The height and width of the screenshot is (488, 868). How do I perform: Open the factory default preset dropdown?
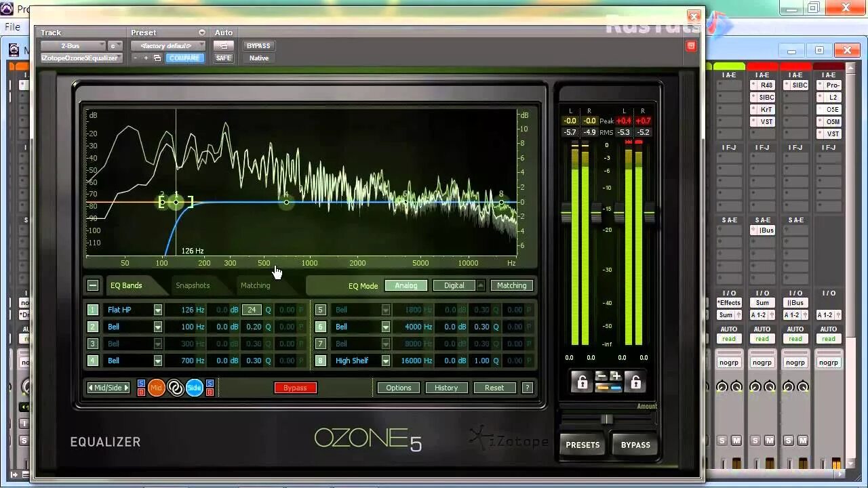(167, 45)
